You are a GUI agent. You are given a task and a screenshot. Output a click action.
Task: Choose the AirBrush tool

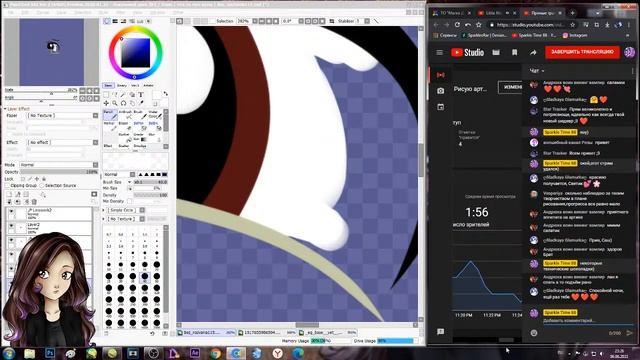125,115
